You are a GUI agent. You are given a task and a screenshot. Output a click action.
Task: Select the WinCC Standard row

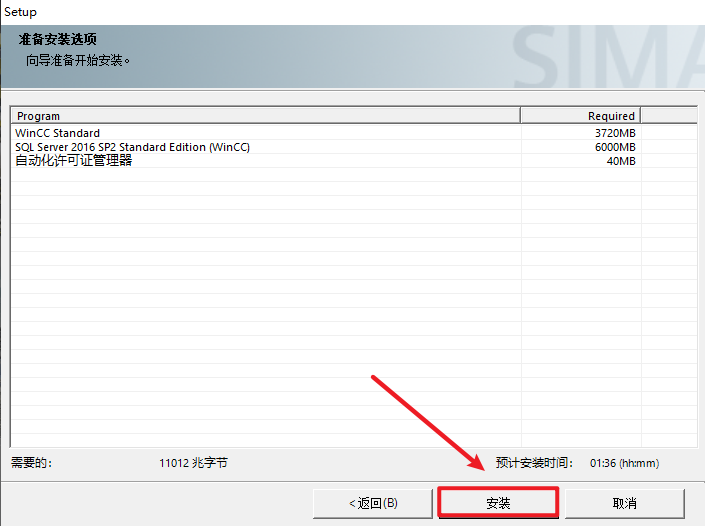58,133
